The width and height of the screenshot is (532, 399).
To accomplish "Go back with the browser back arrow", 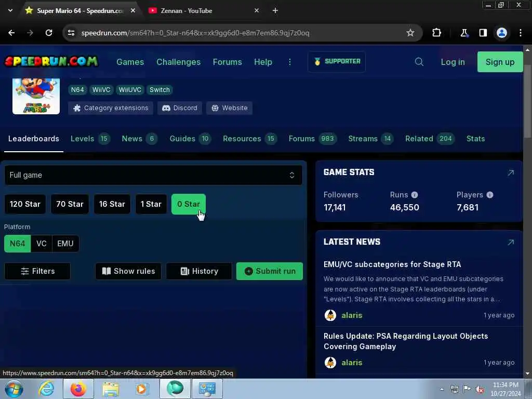I will pos(11,33).
